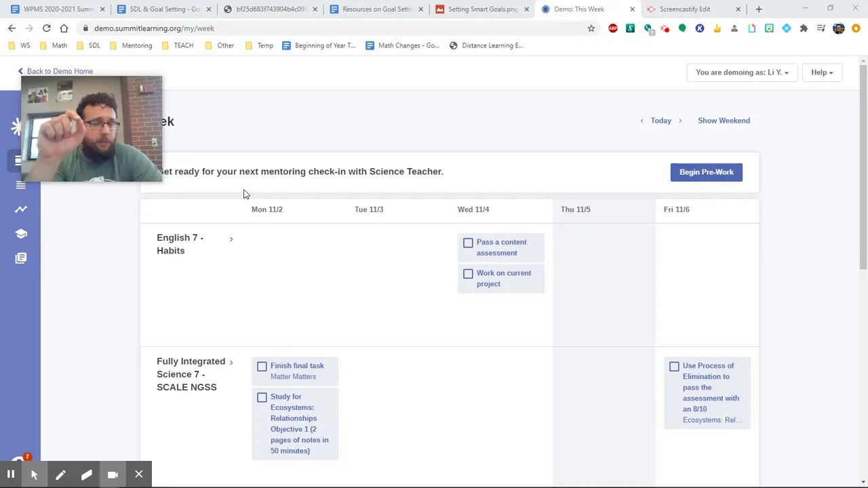Close the Screencastify recording toolbar
Image resolution: width=868 pixels, height=488 pixels.
pos(139,474)
